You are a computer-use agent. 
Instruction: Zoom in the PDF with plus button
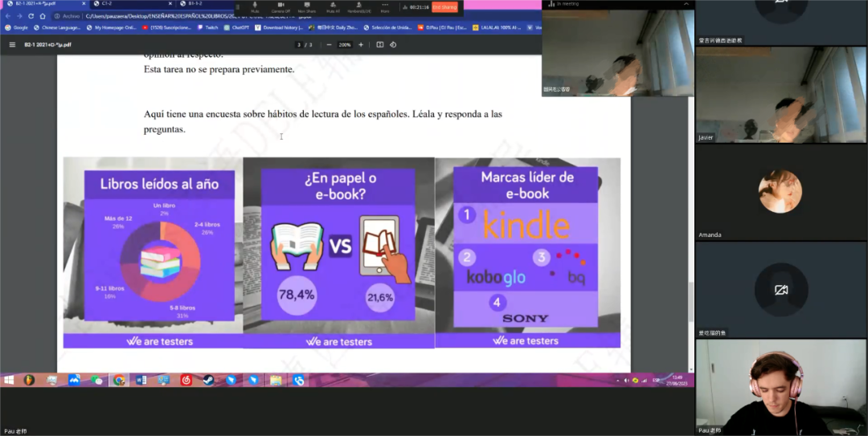[x=361, y=45]
